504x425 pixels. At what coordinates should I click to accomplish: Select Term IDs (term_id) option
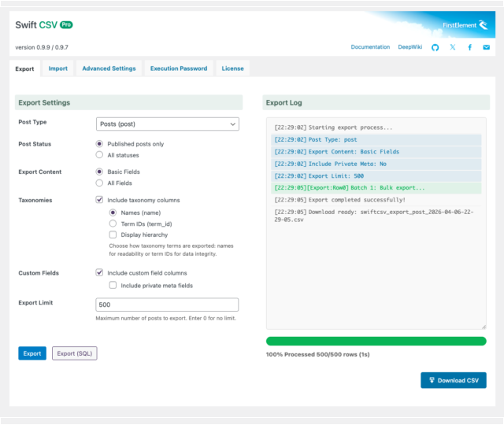(x=113, y=224)
